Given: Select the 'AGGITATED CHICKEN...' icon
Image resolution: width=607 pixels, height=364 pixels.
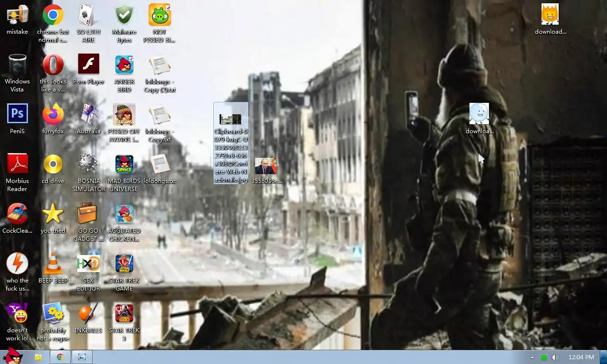Looking at the screenshot, I should click(x=124, y=222).
